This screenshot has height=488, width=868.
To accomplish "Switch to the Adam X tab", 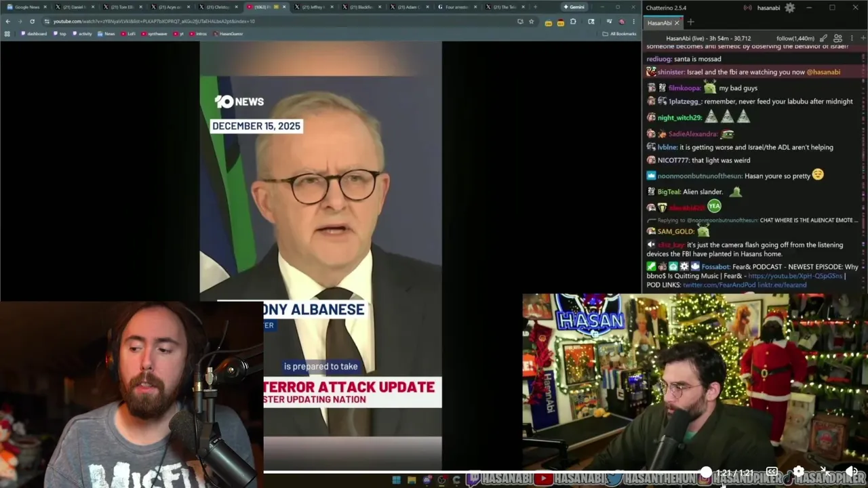I will click(x=411, y=7).
